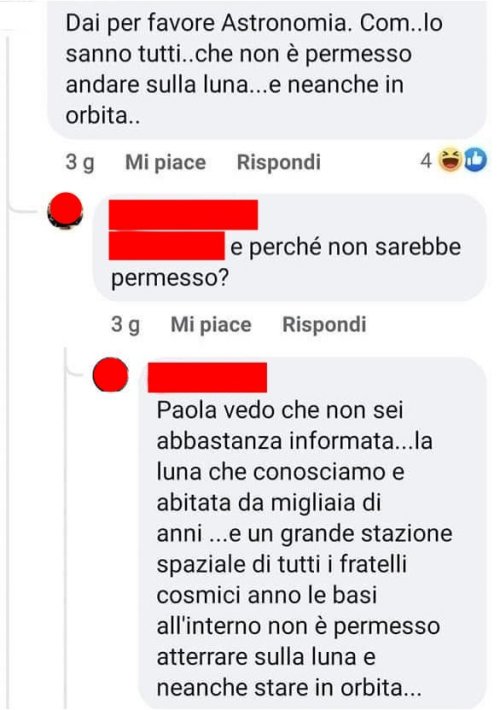The image size is (500, 710).
Task: Click the laughing emoji reaction icon
Action: click(450, 160)
